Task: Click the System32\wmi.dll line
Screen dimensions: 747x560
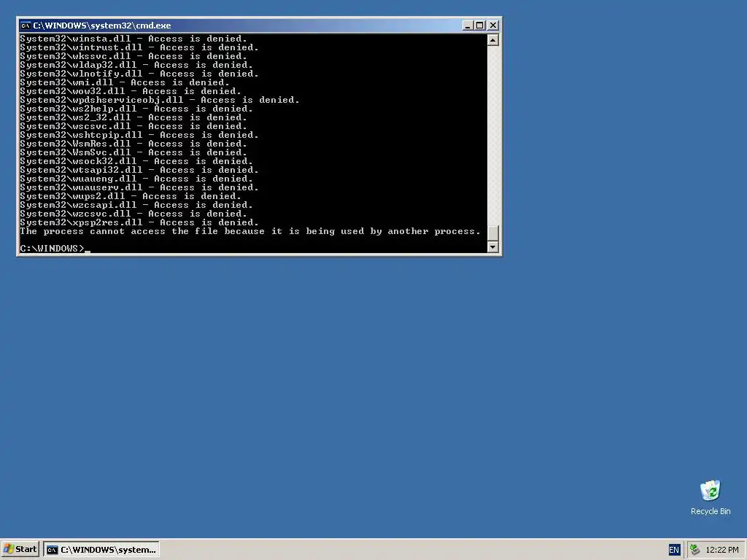Action: click(x=125, y=82)
